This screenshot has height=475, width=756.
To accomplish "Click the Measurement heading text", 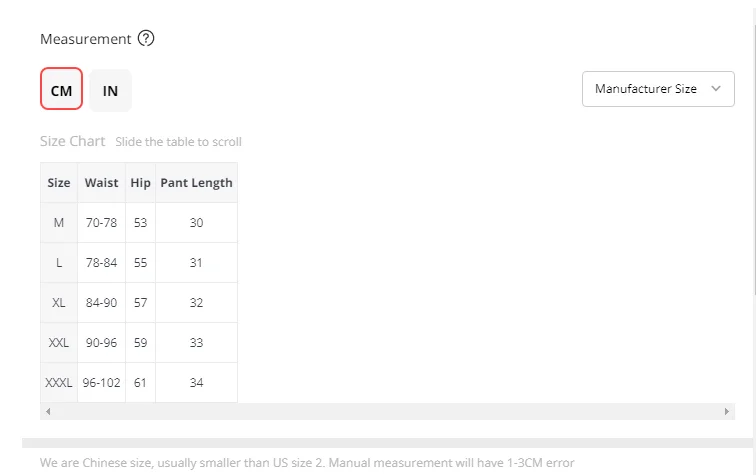I will pos(85,39).
